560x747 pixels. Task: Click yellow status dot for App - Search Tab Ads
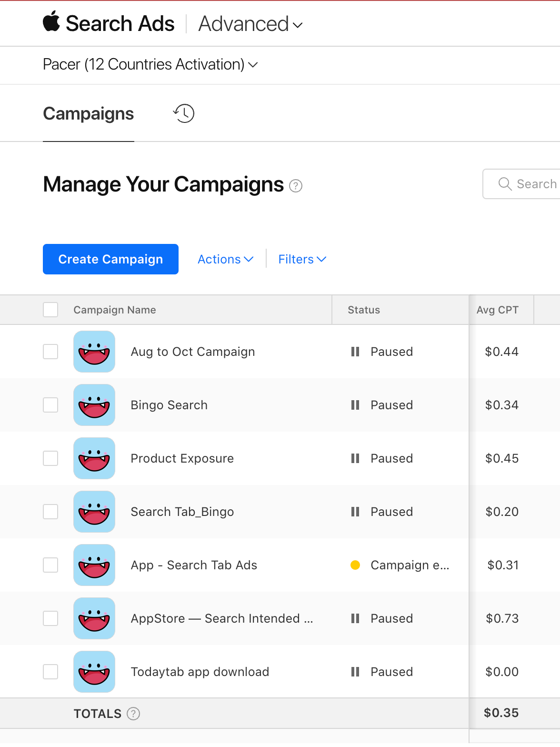click(x=355, y=565)
